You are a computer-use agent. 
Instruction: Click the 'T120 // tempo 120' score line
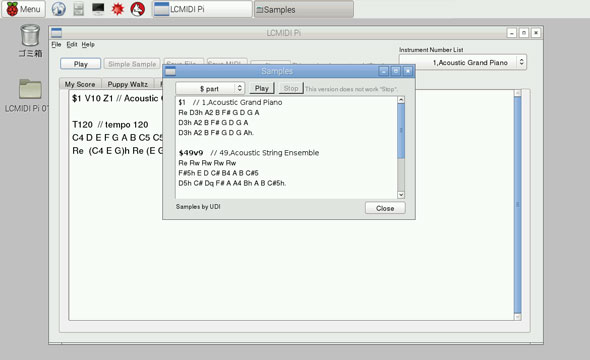110,125
